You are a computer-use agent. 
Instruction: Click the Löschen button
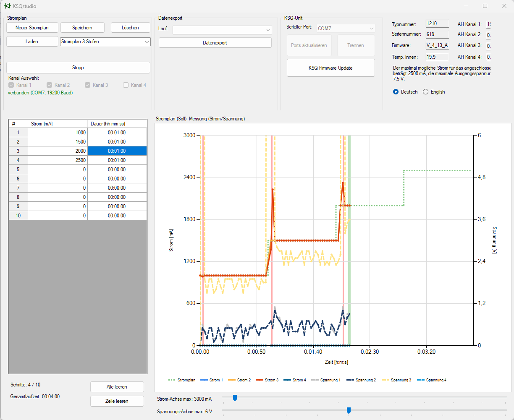(130, 28)
